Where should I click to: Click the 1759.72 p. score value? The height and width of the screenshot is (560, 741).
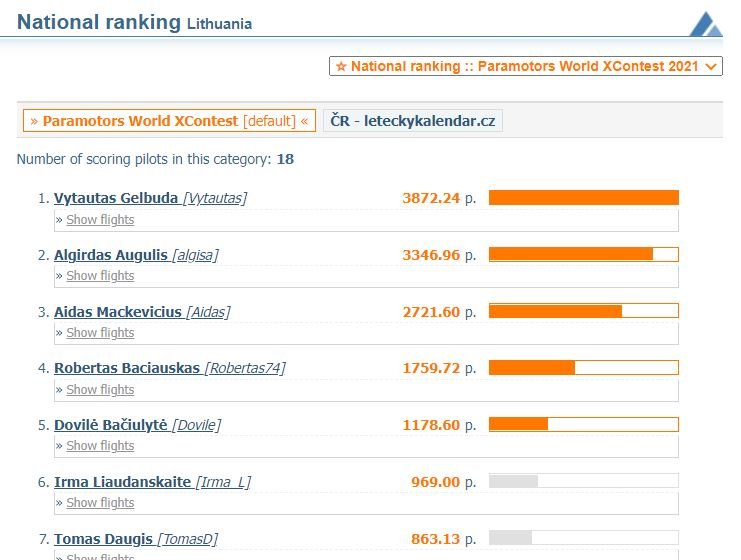(439, 368)
